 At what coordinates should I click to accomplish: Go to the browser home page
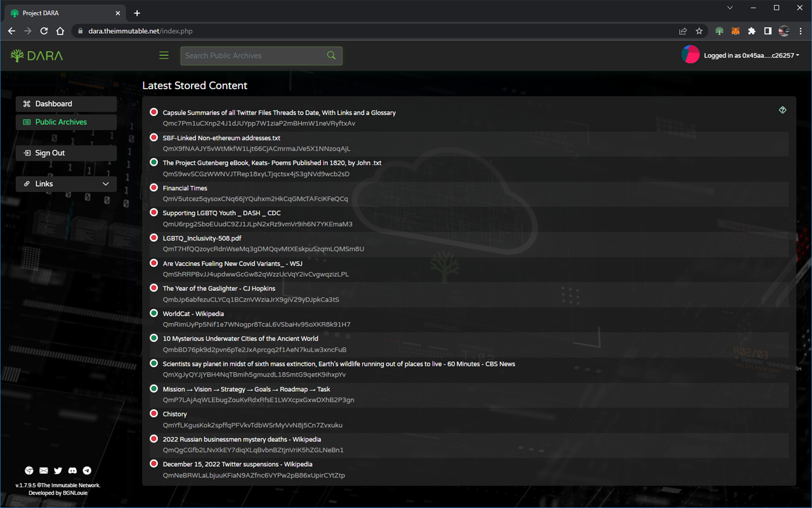click(60, 31)
